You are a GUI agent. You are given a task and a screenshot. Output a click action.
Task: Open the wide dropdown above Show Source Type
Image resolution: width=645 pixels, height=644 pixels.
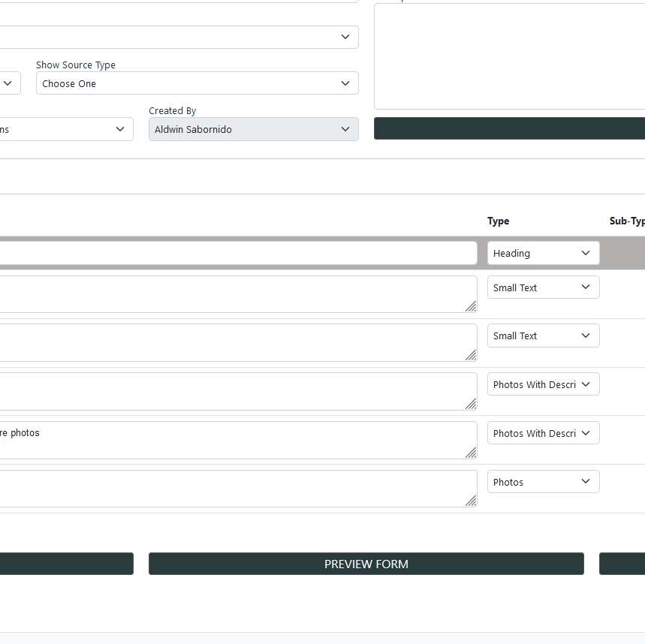179,37
